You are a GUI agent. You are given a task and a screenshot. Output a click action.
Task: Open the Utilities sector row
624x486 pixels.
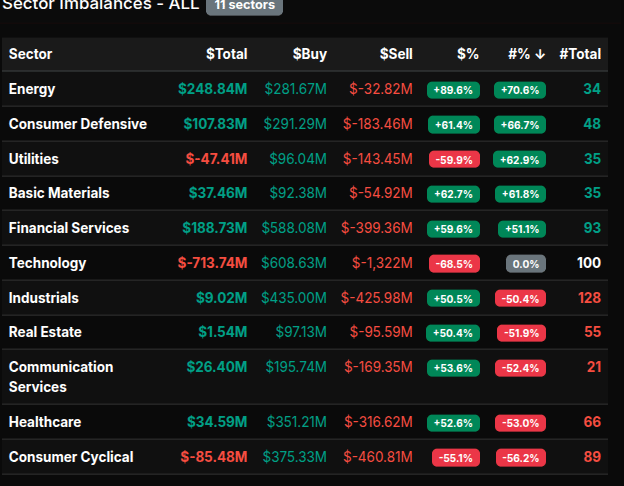point(34,159)
